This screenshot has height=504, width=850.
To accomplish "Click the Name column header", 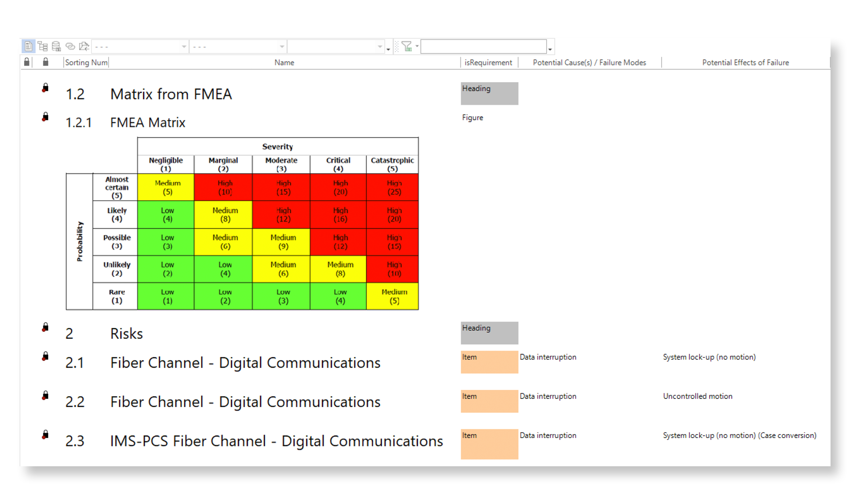I will click(284, 62).
